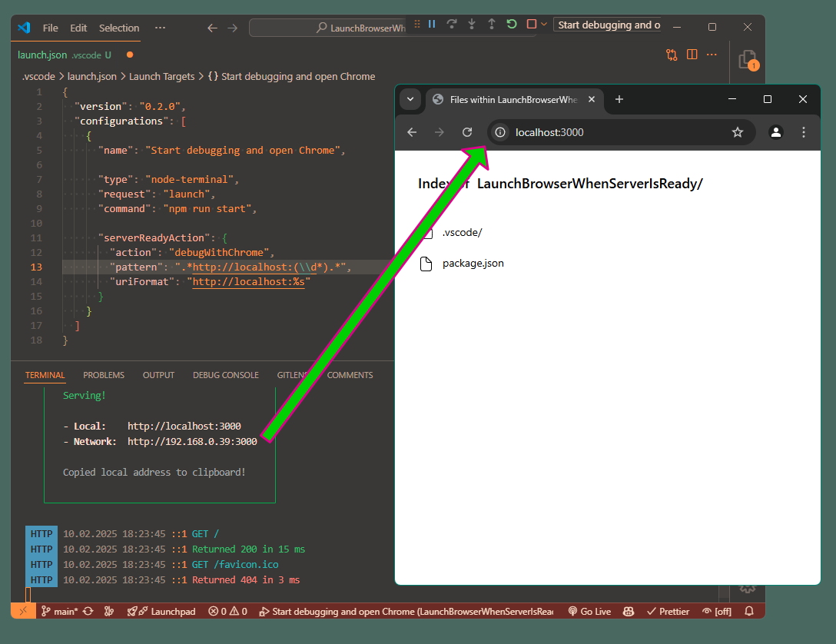Switch to the OUTPUT panel tab
The height and width of the screenshot is (644, 836).
coord(158,375)
